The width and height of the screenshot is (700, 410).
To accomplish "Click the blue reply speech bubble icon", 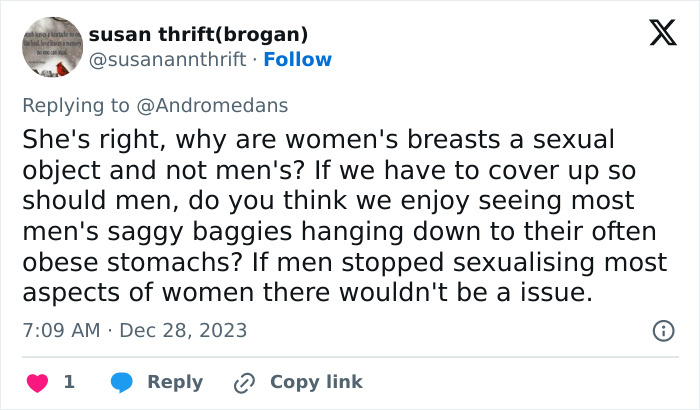I will pyautogui.click(x=121, y=382).
